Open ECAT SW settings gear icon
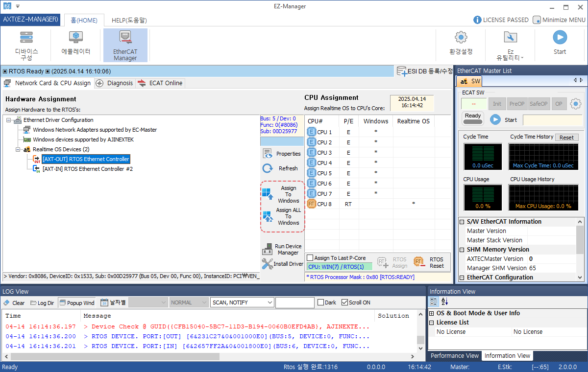588x372 pixels. pos(575,104)
